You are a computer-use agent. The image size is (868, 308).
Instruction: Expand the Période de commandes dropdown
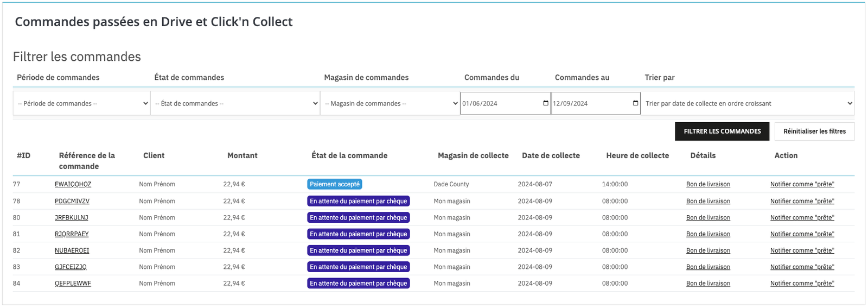tap(81, 103)
